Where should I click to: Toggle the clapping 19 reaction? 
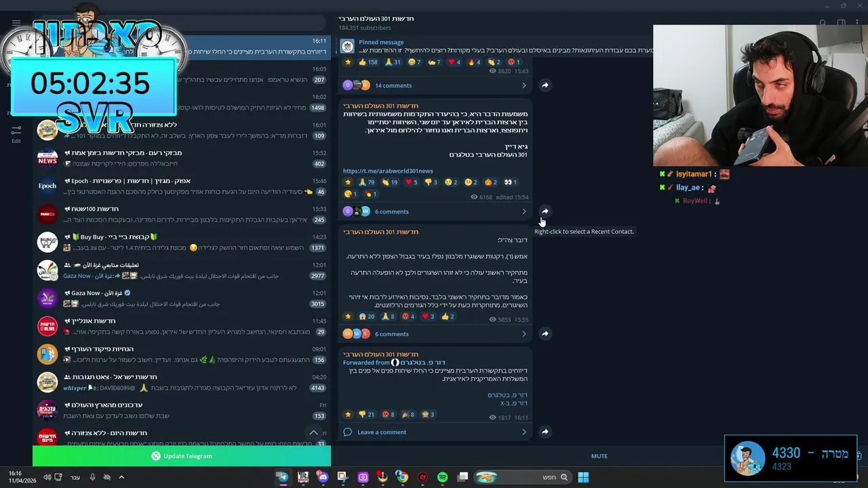390,182
